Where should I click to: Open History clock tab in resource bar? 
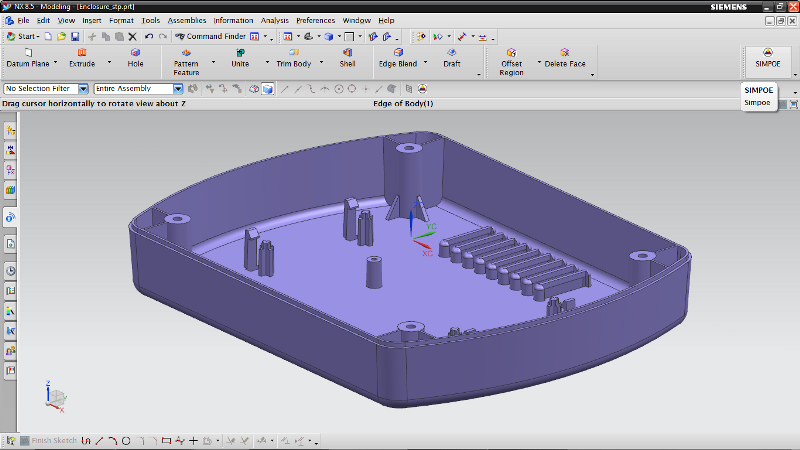pyautogui.click(x=10, y=270)
